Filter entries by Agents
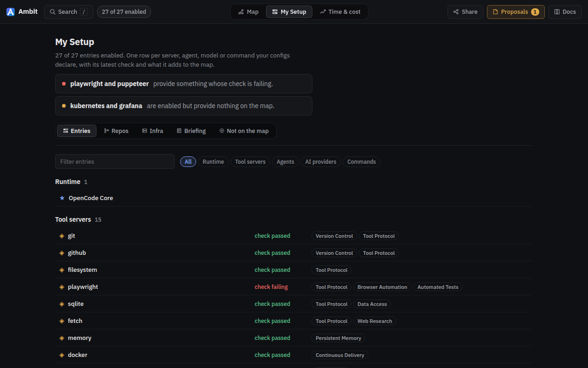The height and width of the screenshot is (368, 588). pyautogui.click(x=285, y=162)
